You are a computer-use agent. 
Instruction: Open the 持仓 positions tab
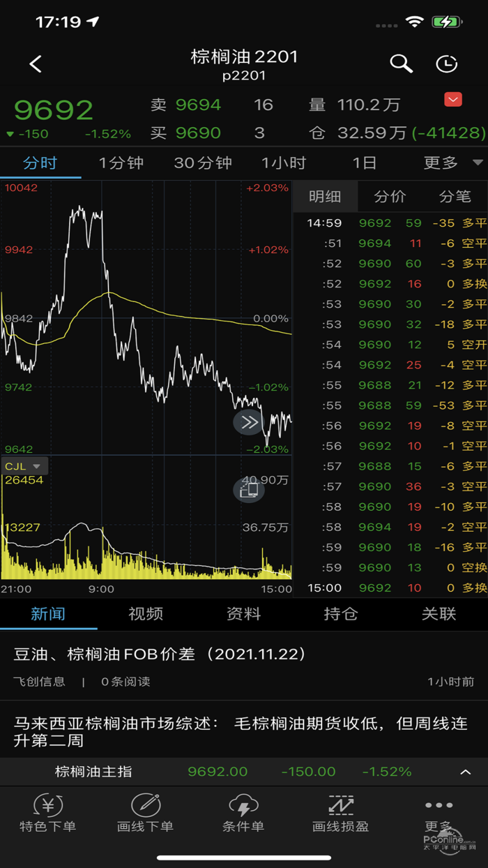pyautogui.click(x=341, y=614)
